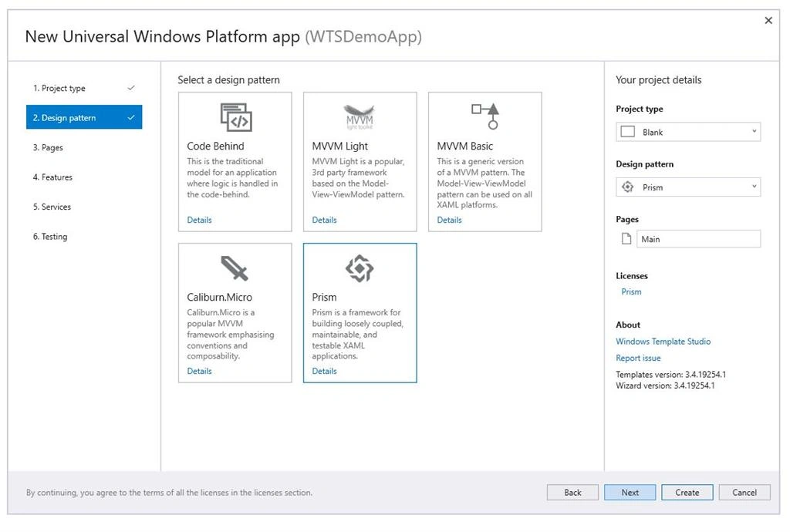Go to step 4. Features
790x532 pixels.
[x=84, y=177]
